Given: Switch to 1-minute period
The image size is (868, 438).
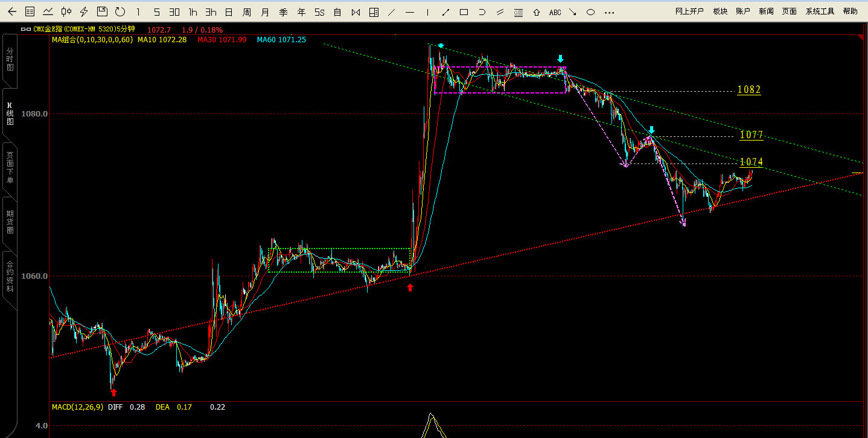Looking at the screenshot, I should click(138, 11).
